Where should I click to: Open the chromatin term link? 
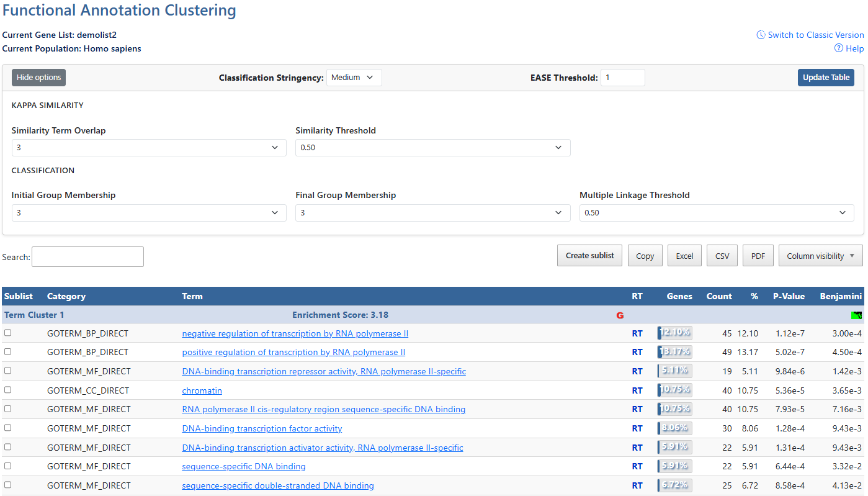202,390
